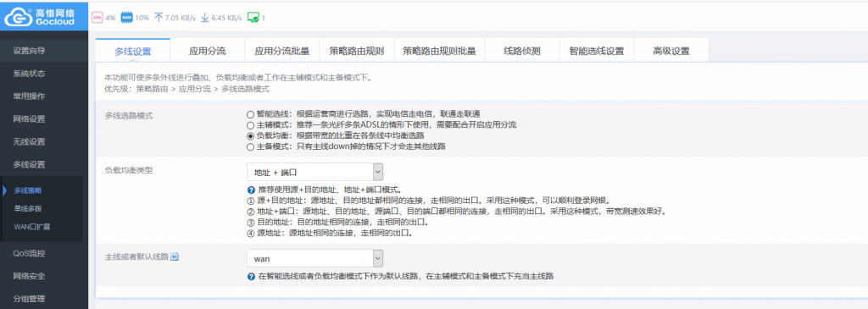868x309 pixels.
Task: Switch to the 策略路由规则批量 tab
Action: tap(439, 51)
